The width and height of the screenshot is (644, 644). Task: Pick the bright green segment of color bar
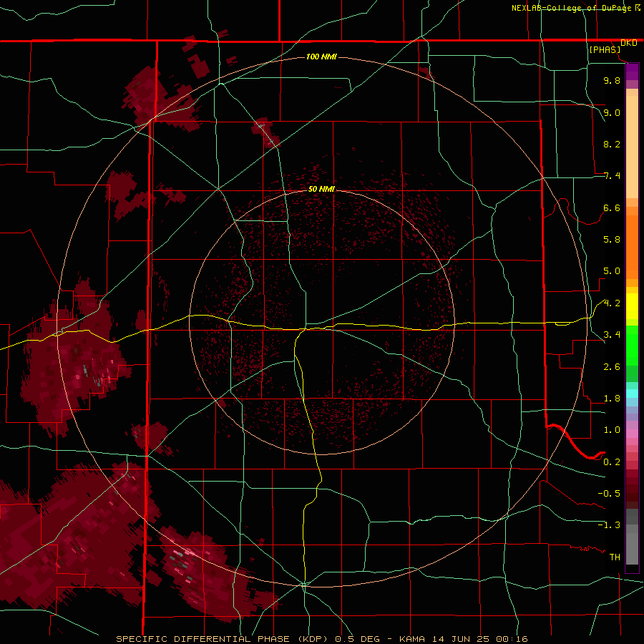(632, 346)
